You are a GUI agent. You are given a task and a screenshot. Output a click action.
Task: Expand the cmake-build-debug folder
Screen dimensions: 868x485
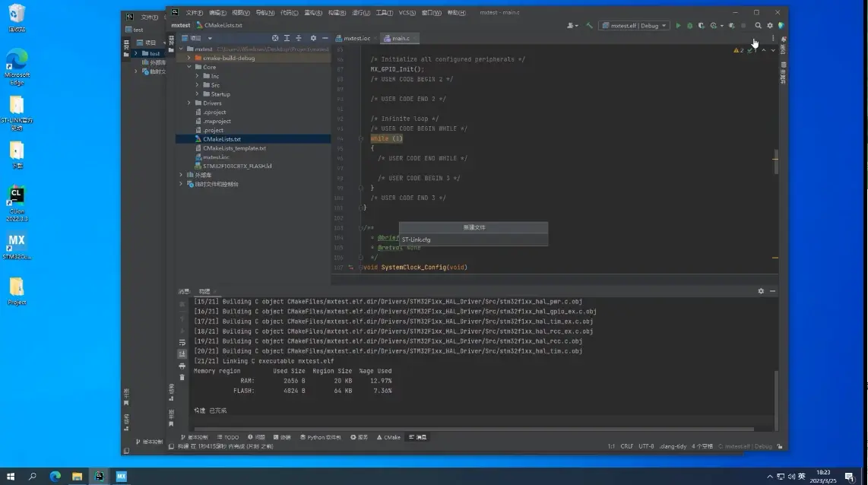point(189,58)
